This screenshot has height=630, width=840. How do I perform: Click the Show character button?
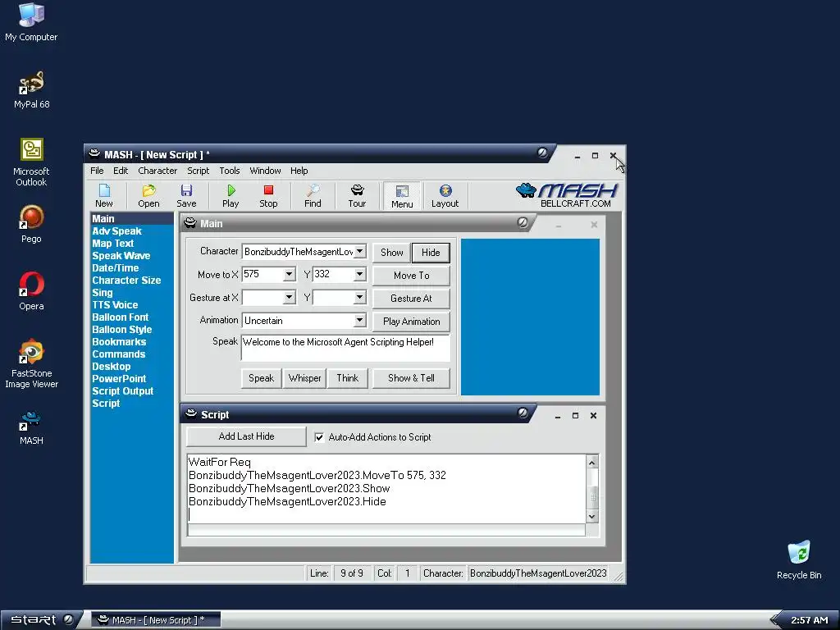pyautogui.click(x=391, y=253)
